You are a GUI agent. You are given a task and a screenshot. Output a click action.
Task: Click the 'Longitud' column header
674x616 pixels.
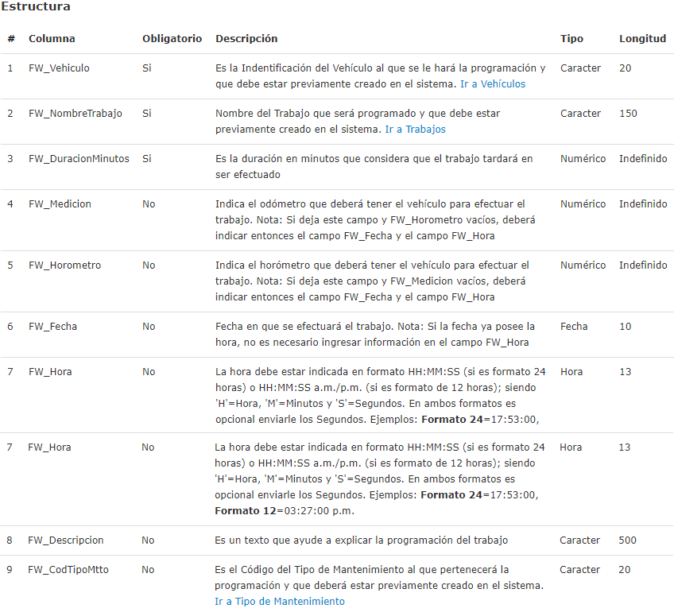point(642,38)
